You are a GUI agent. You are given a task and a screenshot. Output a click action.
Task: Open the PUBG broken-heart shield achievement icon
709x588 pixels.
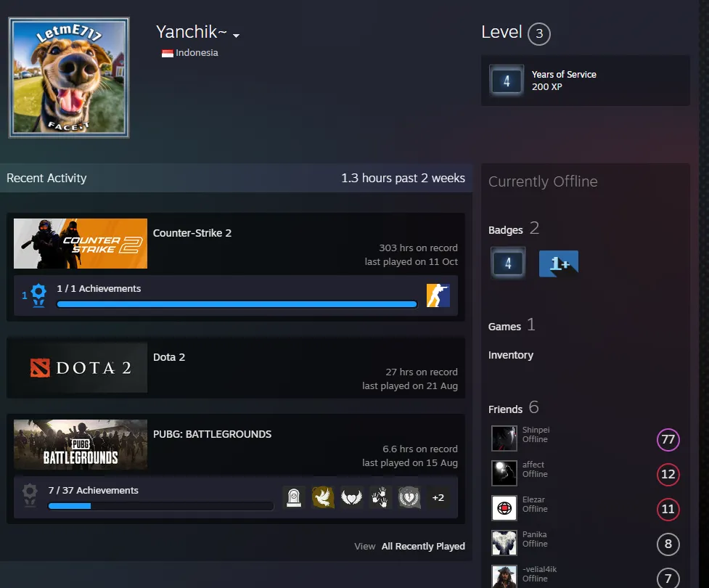point(409,497)
